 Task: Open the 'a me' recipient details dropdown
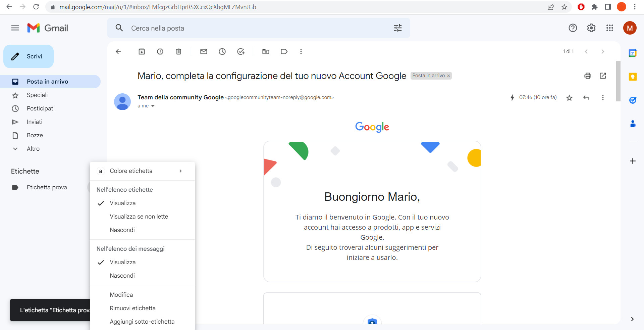[x=146, y=106]
